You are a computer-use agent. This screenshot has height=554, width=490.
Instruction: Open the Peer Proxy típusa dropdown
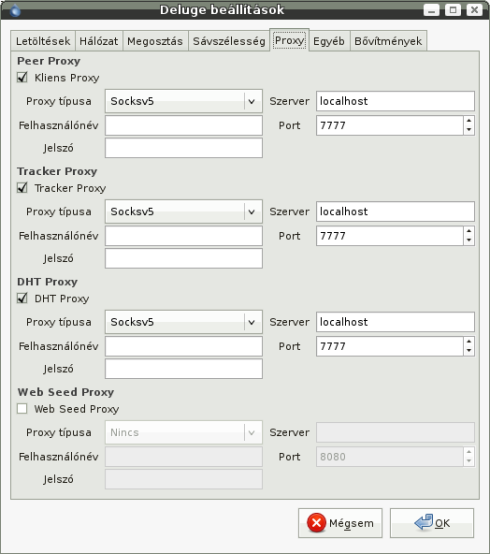(x=184, y=101)
